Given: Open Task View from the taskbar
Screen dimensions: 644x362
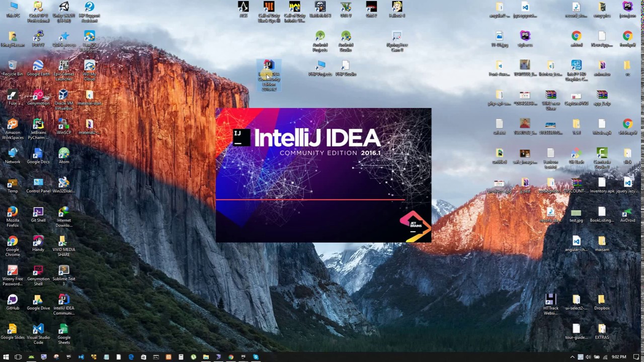Looking at the screenshot, I should [18, 357].
